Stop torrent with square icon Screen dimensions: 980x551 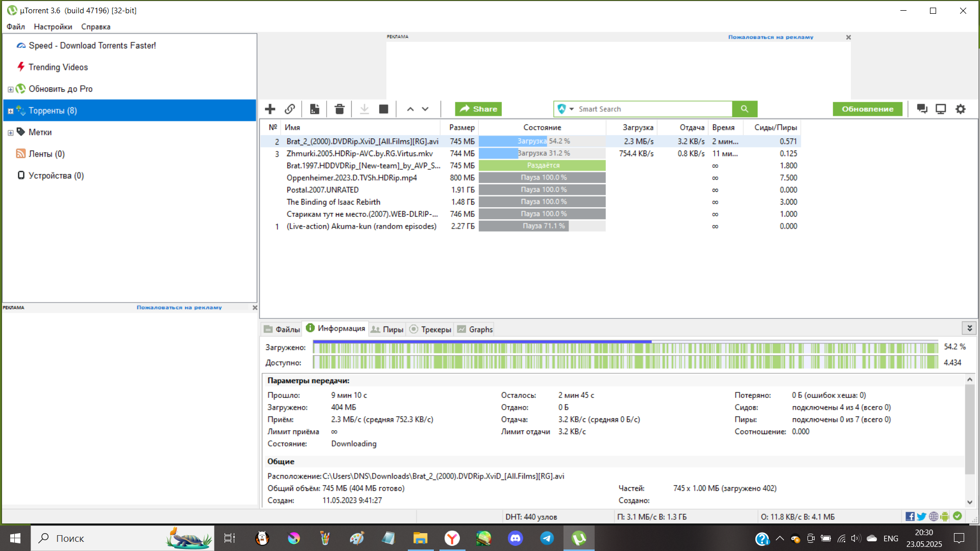384,109
